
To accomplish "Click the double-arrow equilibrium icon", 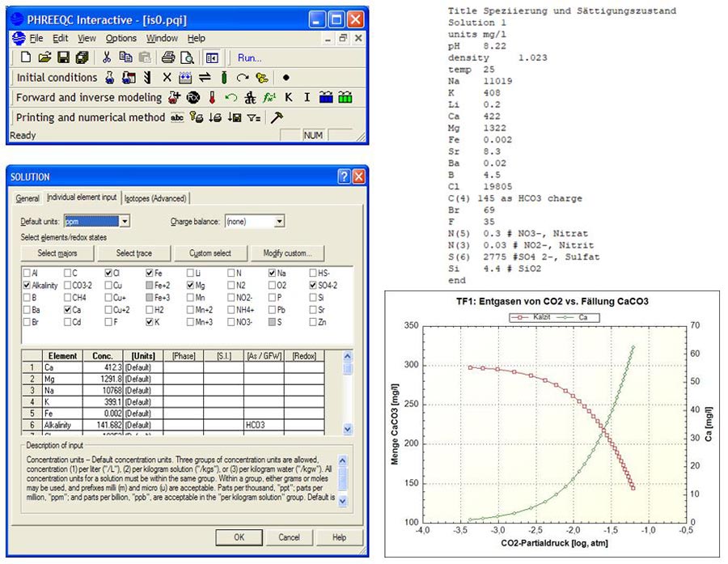I will [205, 78].
